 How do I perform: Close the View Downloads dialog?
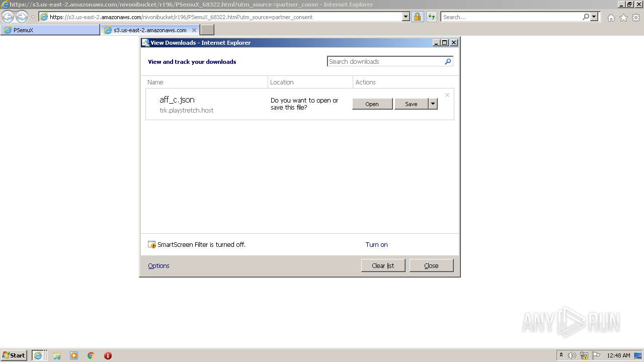point(431,265)
